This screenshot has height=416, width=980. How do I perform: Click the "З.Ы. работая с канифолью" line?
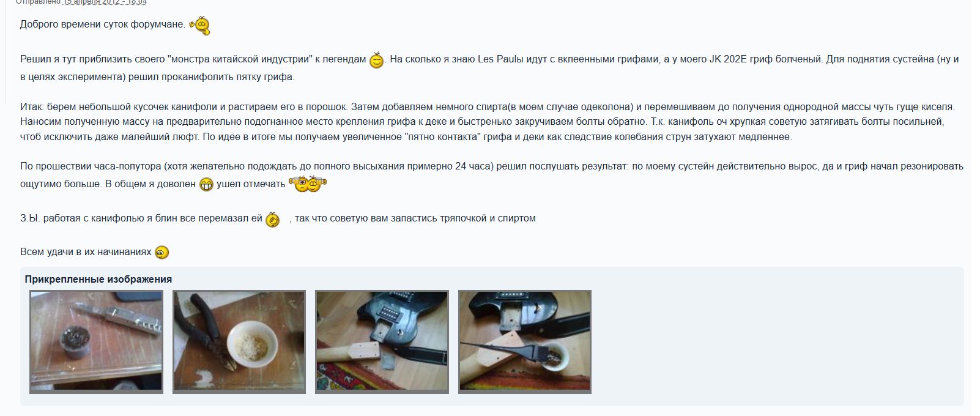click(278, 218)
